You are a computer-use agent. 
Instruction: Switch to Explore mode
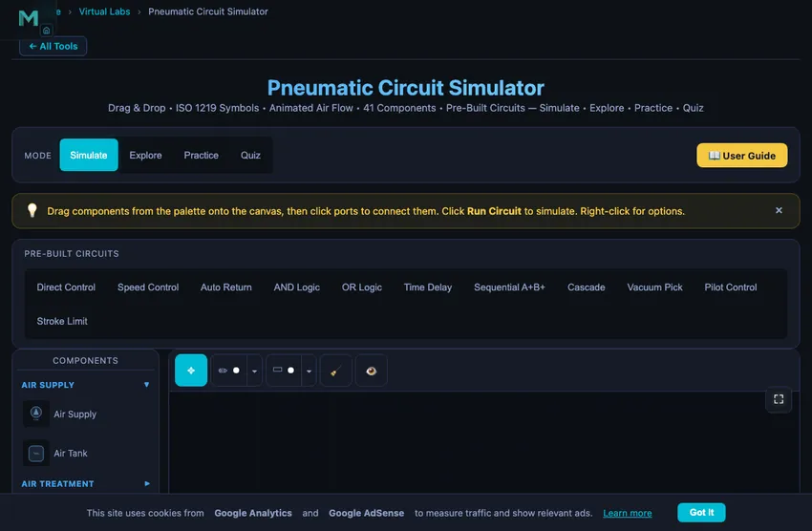coord(145,156)
